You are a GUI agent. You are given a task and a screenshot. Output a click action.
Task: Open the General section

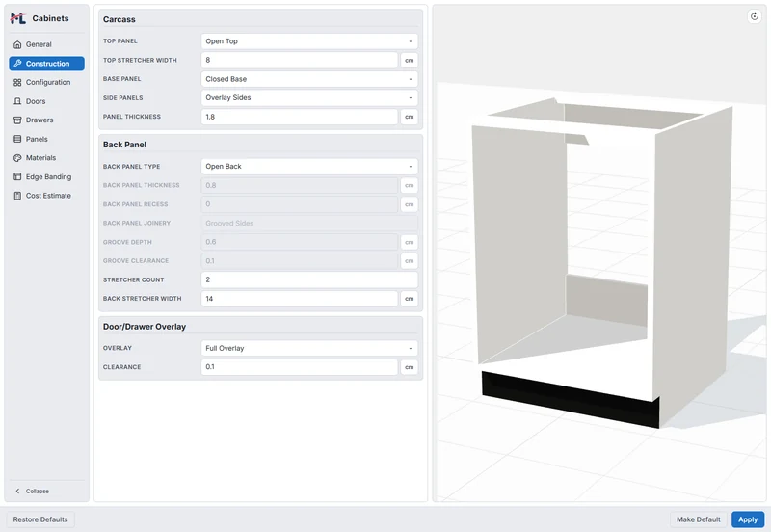46,44
